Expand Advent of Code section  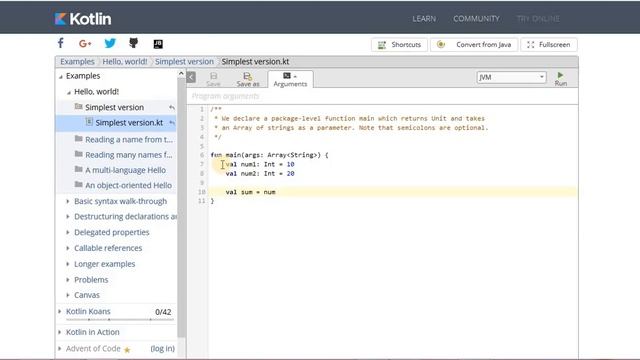(60, 349)
